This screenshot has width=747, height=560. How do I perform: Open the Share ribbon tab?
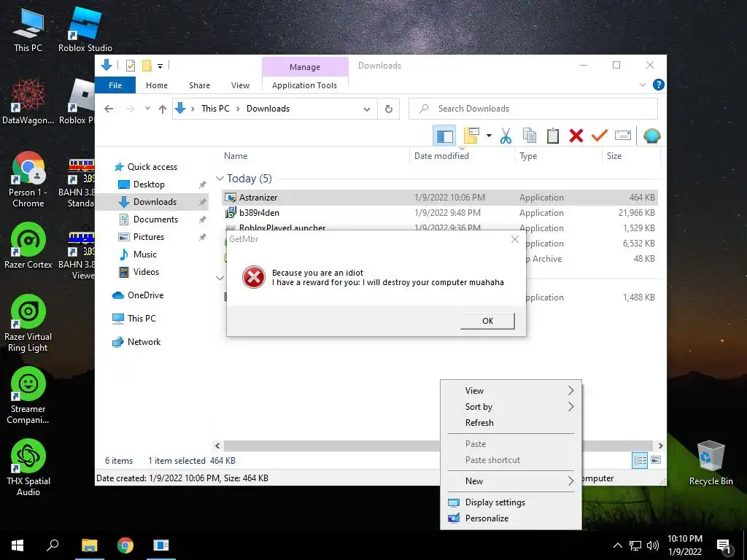(x=199, y=85)
